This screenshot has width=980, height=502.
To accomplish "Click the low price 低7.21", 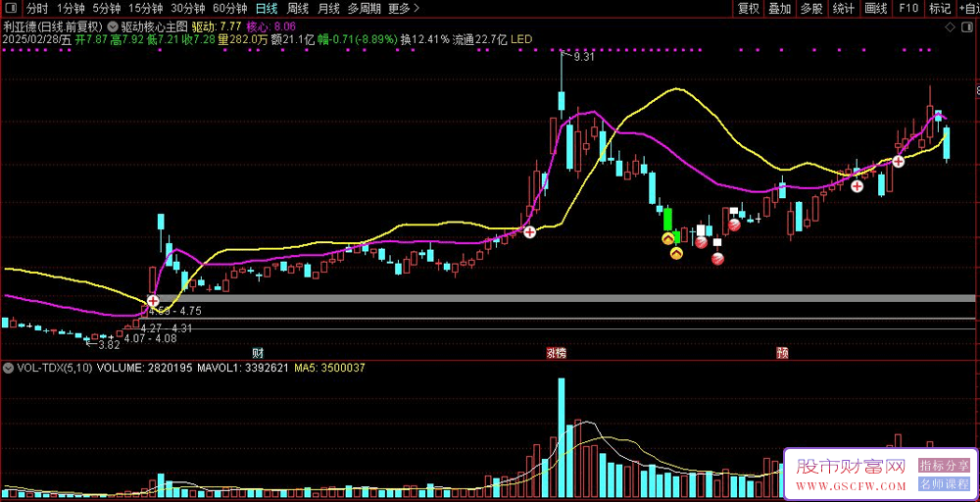I will pos(163,39).
